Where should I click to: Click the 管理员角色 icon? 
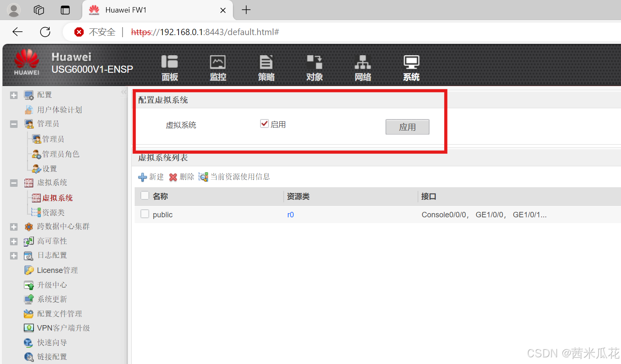(x=36, y=154)
